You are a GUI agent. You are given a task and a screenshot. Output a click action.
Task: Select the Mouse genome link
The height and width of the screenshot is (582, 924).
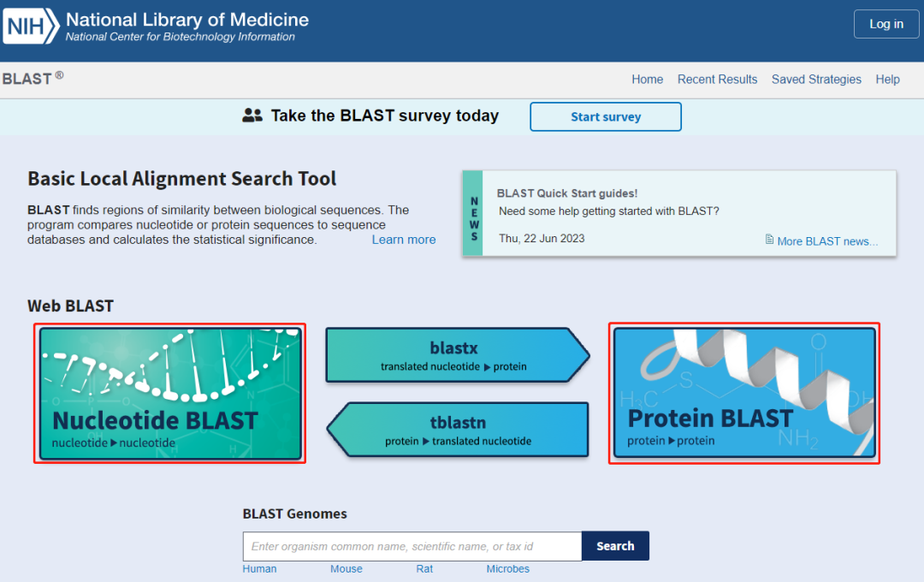(x=346, y=569)
